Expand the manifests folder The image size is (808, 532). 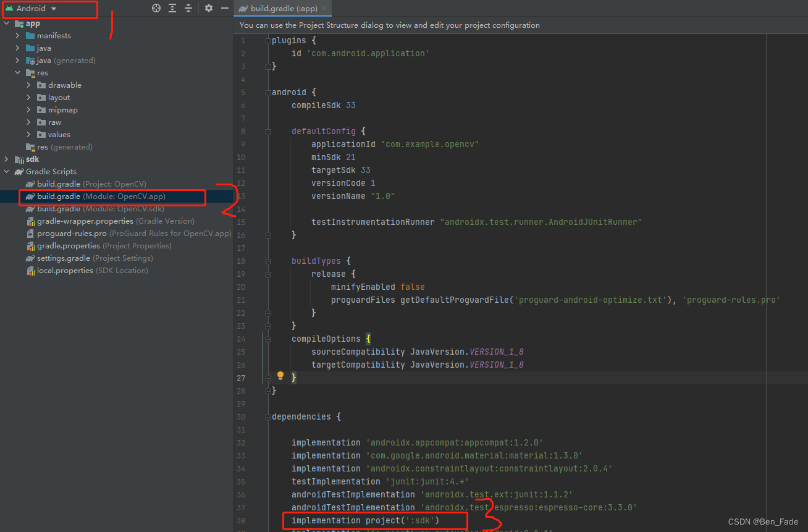click(x=17, y=35)
